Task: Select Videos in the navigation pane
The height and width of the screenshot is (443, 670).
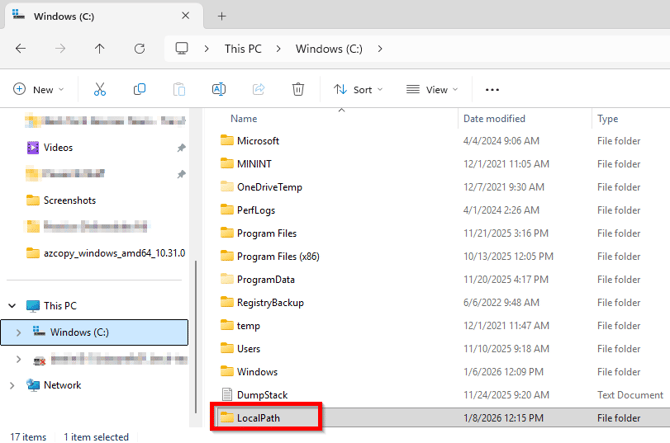Action: (x=58, y=147)
